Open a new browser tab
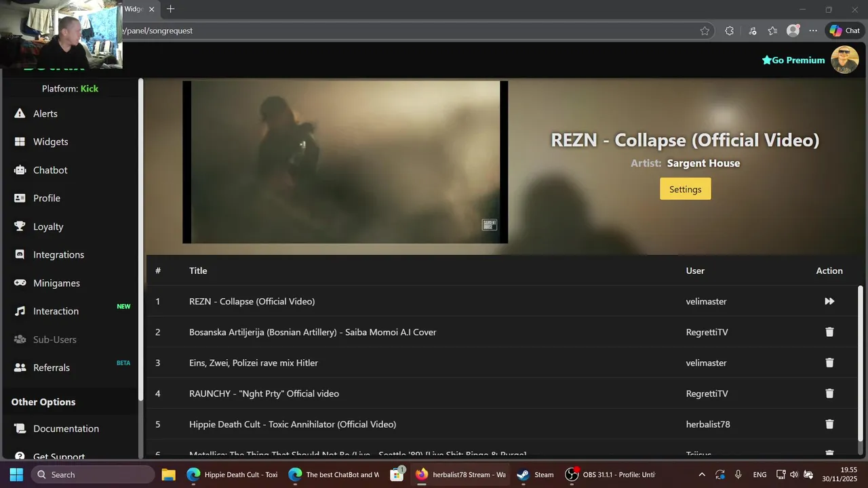Image resolution: width=868 pixels, height=488 pixels. (170, 9)
